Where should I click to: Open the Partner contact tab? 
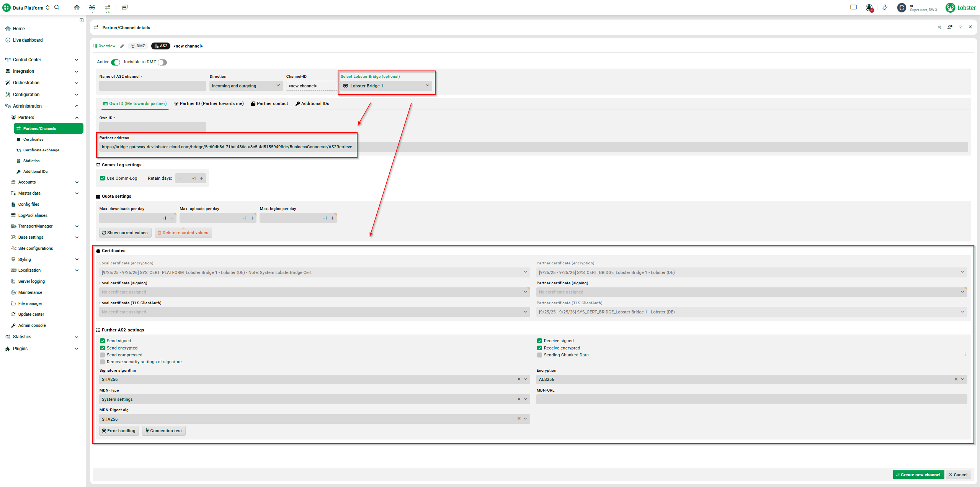[269, 103]
